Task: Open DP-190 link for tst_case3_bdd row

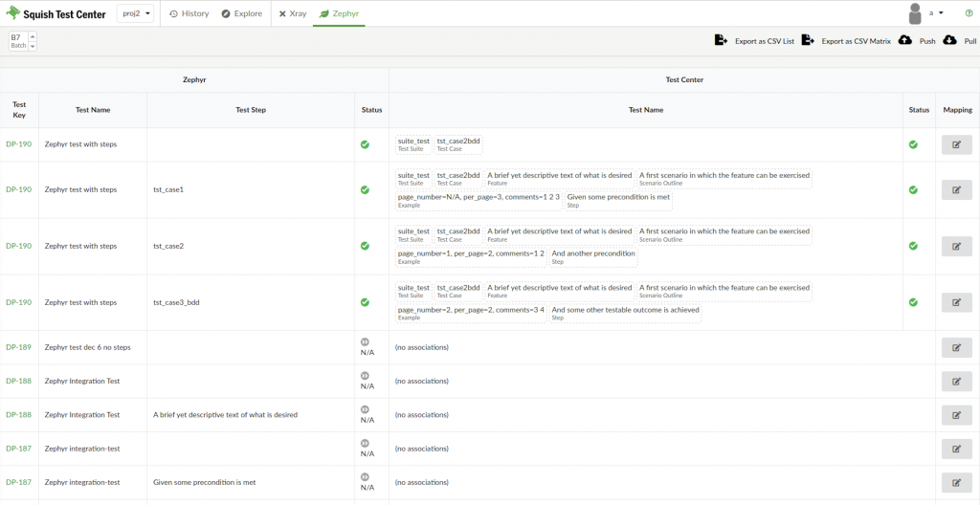Action: 19,302
